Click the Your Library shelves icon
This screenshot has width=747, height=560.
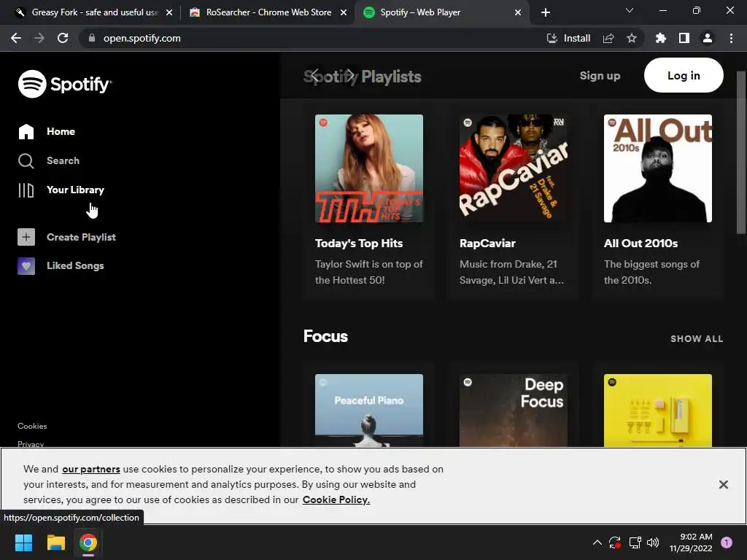tap(26, 190)
